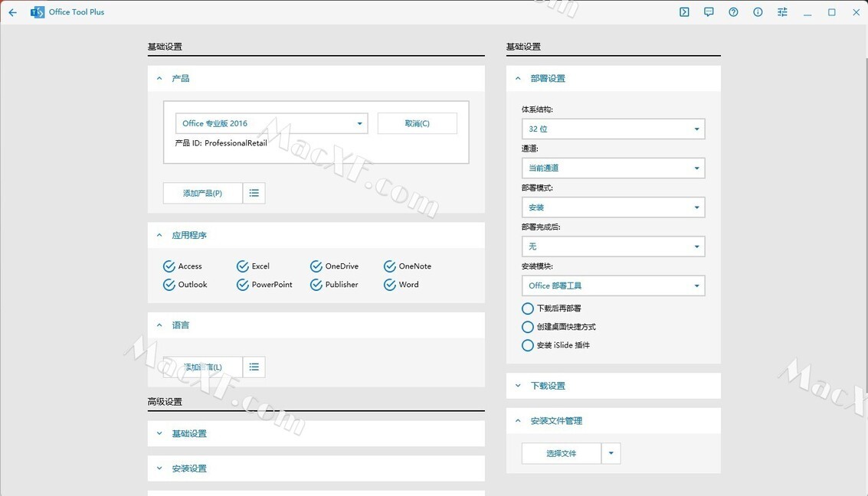Click the 部署完成后 label
Viewport: 868px width, 496px height.
[541, 227]
